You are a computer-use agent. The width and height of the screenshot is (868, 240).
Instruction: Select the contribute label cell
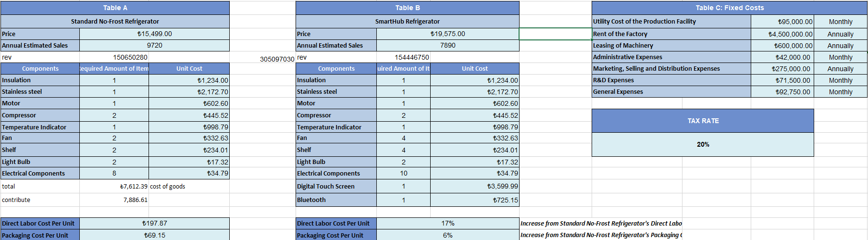pos(40,200)
